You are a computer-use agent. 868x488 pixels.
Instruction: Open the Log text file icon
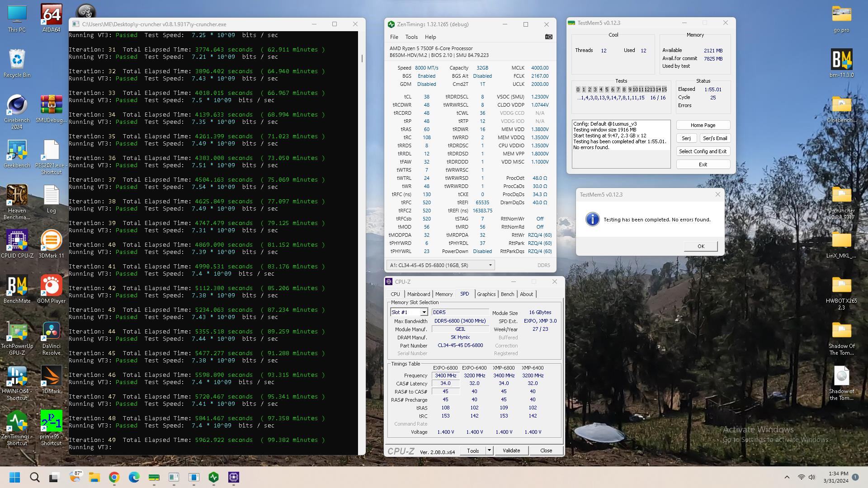tap(51, 199)
